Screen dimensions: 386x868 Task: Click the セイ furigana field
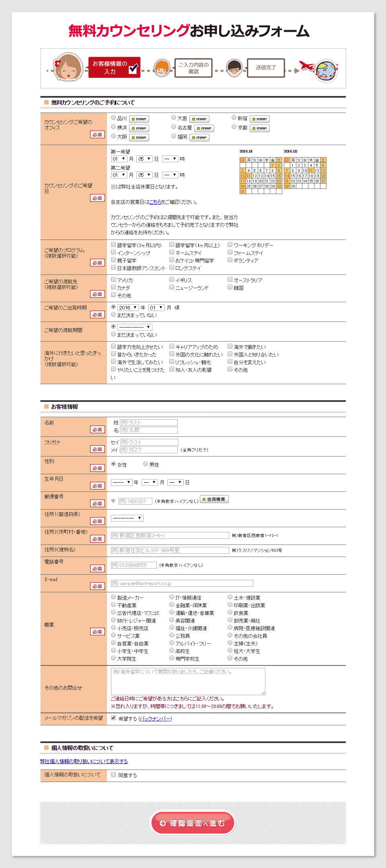pos(149,442)
